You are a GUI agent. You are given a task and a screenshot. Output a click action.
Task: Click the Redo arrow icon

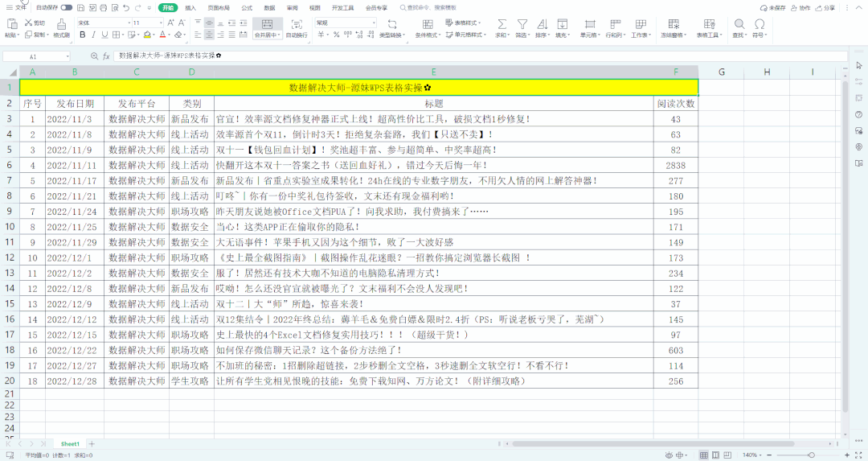pyautogui.click(x=137, y=8)
